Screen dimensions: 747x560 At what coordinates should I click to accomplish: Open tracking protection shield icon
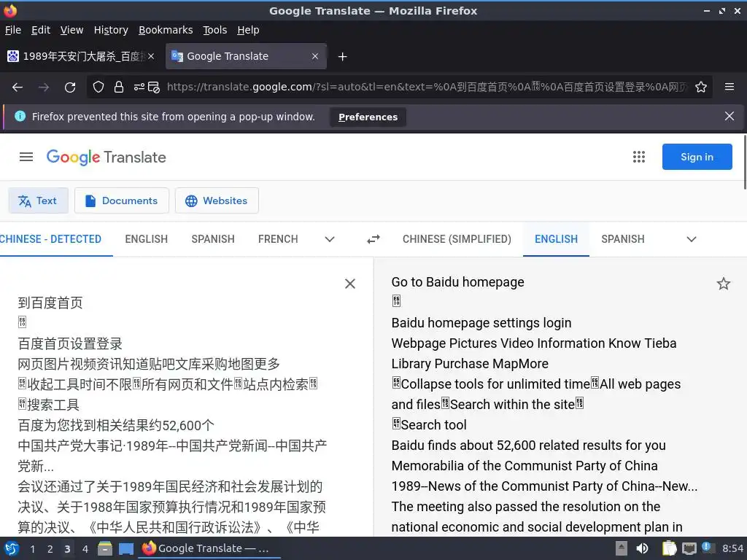tap(98, 87)
